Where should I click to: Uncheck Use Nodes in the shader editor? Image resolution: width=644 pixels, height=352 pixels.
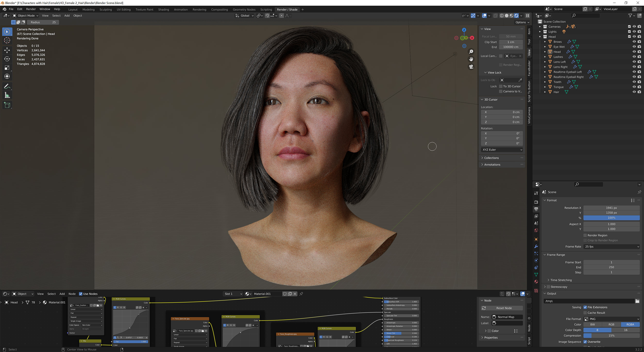81,294
